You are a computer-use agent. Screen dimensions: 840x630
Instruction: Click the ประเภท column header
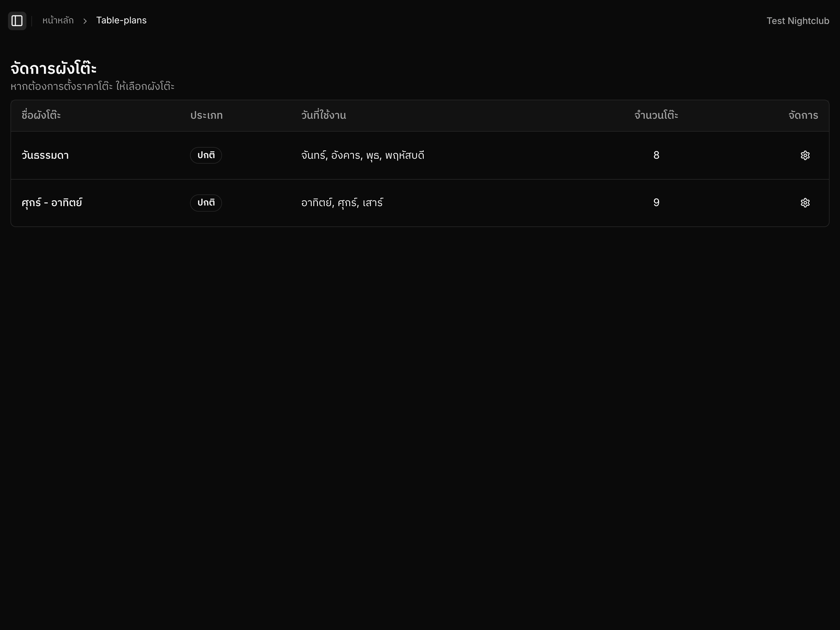[x=206, y=116]
